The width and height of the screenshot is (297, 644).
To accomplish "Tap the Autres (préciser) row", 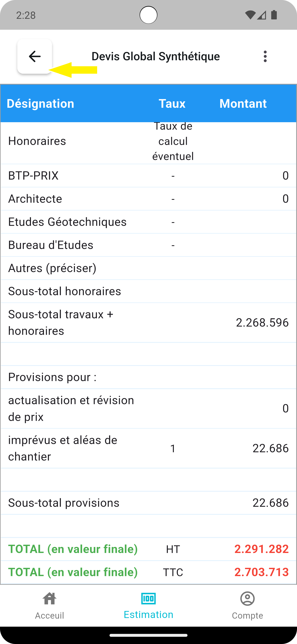I will pyautogui.click(x=148, y=268).
